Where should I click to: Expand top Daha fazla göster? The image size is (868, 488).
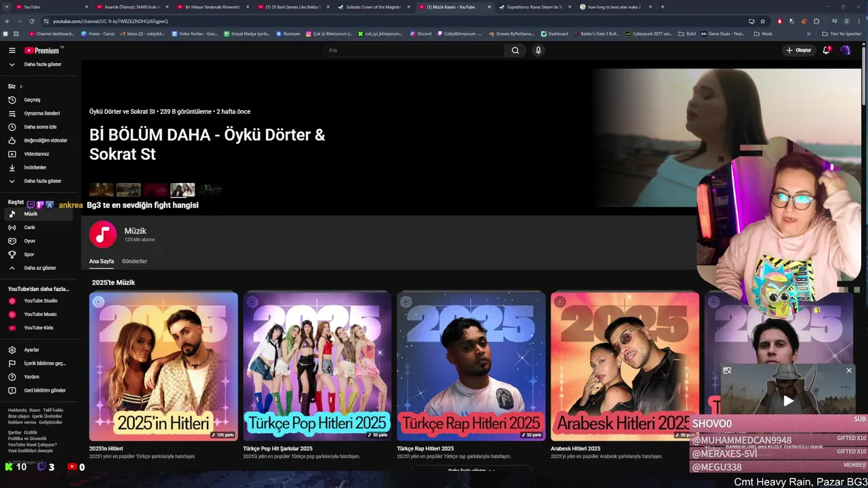click(39, 64)
